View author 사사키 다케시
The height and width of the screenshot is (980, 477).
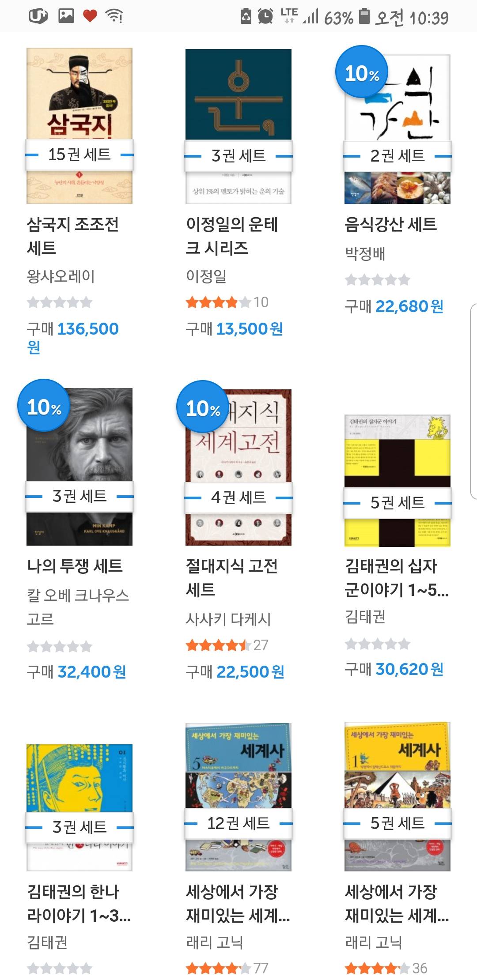(x=228, y=619)
